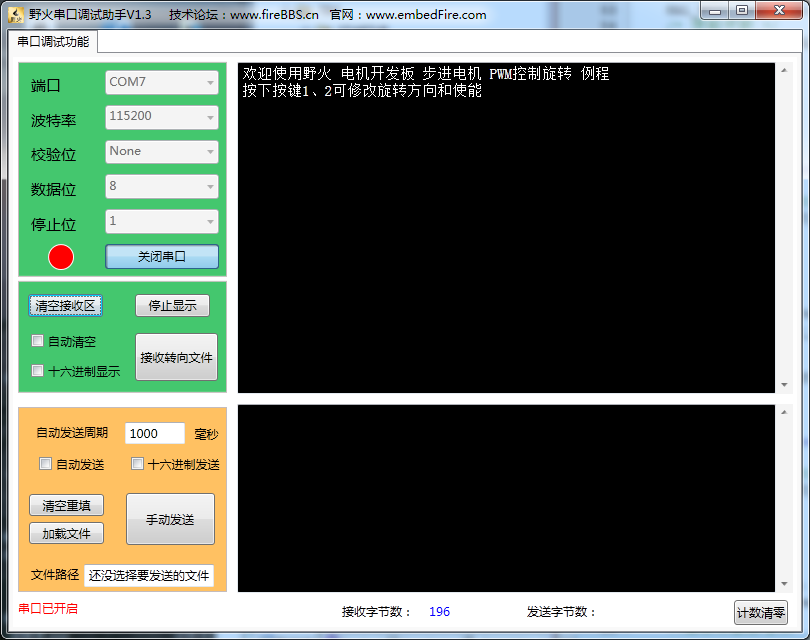Viewport: 810px width, 640px height.
Task: Enable the 十六进制发送 checkbox
Action: click(x=137, y=463)
